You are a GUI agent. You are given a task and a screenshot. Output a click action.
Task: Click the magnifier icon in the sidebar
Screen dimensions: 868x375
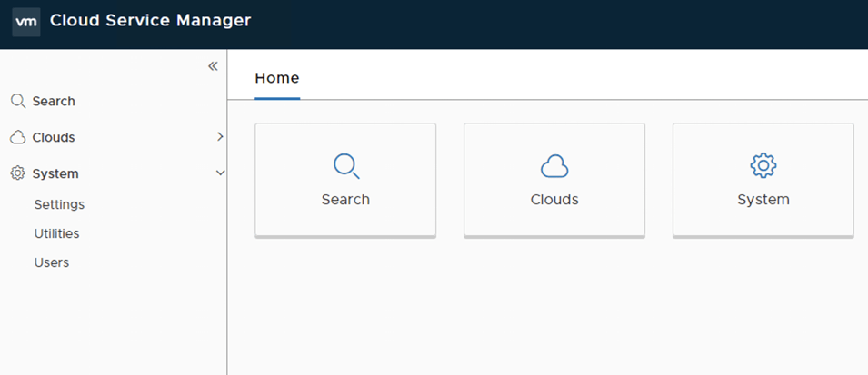[x=17, y=101]
